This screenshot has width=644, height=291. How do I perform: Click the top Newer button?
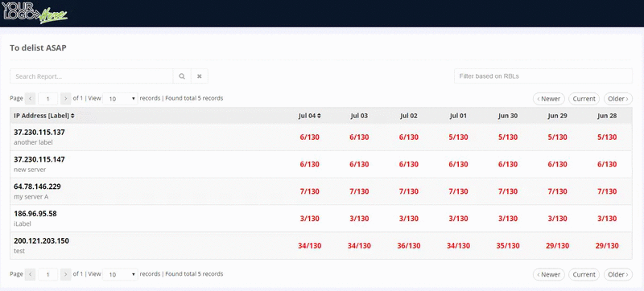click(x=549, y=99)
